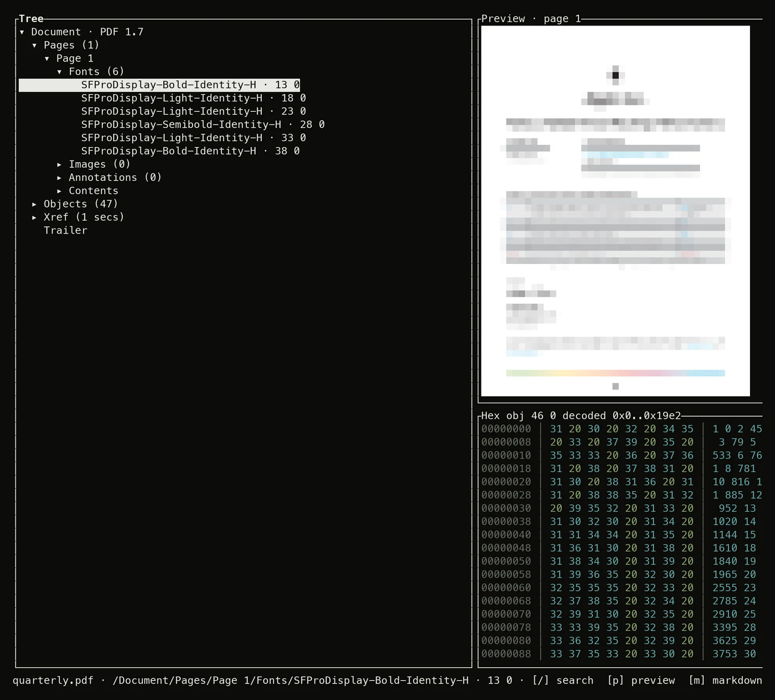775x700 pixels.
Task: Click hex offset 00000078
Action: (506, 628)
